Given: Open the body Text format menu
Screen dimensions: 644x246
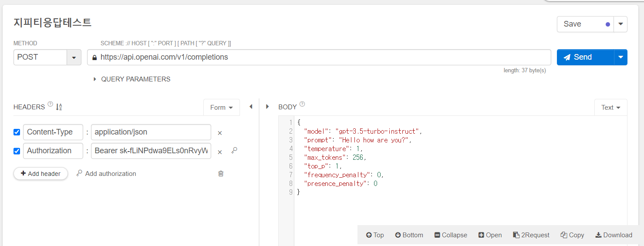Looking at the screenshot, I should pyautogui.click(x=610, y=108).
